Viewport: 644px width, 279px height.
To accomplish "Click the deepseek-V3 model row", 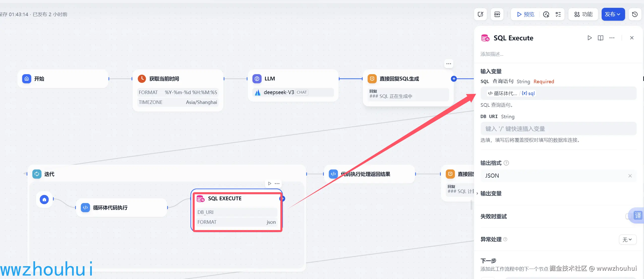I will [293, 92].
